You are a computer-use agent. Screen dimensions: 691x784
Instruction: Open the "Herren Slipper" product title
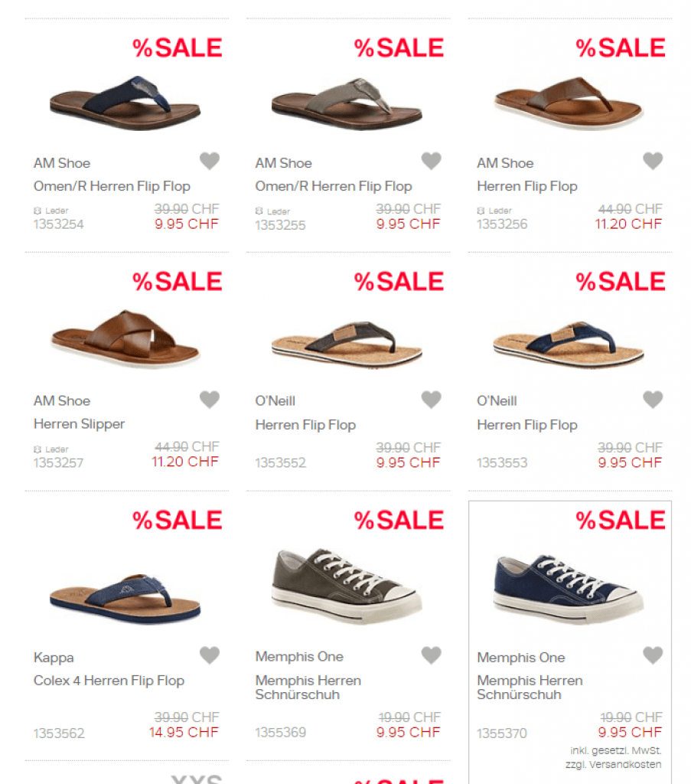point(79,424)
